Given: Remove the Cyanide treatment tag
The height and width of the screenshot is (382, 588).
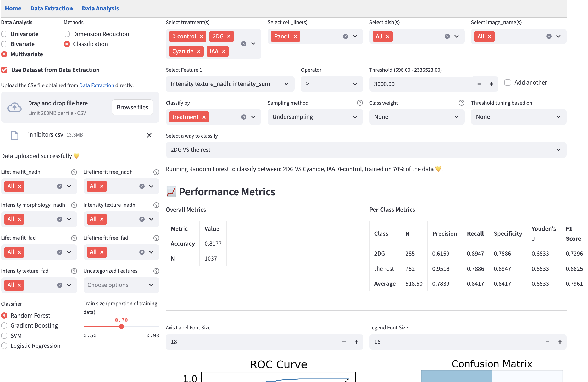Looking at the screenshot, I should [x=199, y=52].
